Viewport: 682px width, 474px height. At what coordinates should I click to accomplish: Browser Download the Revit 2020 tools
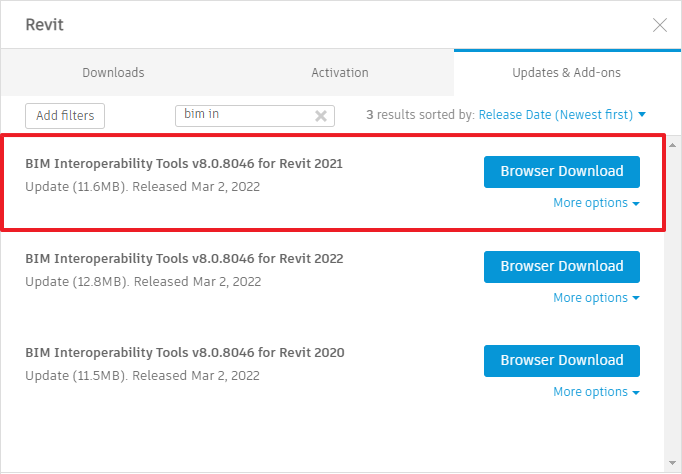[x=562, y=360]
